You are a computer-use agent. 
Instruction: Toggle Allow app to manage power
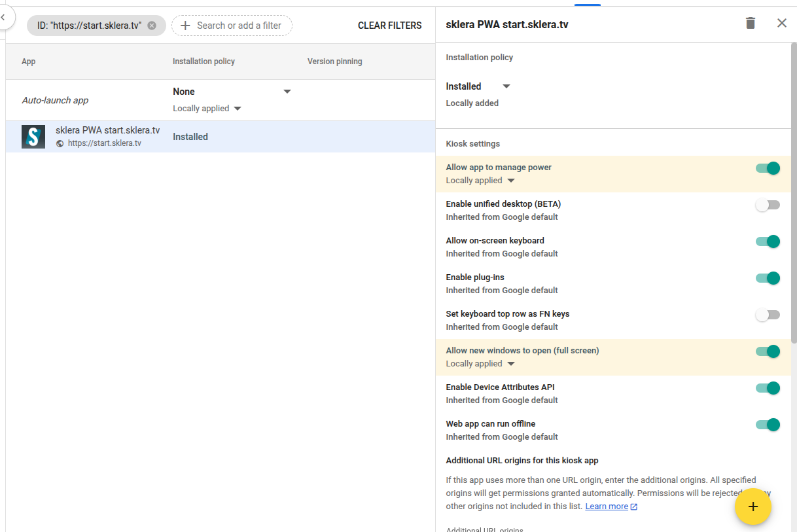point(768,168)
